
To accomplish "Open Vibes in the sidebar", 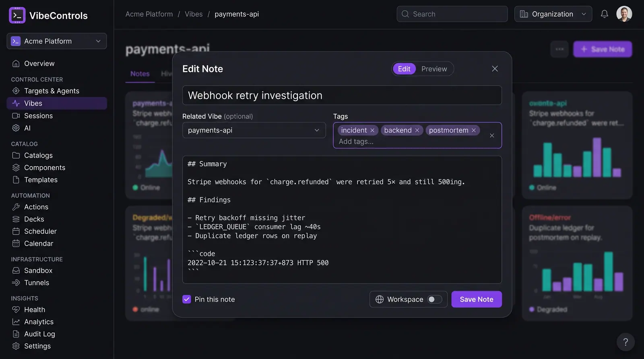I will click(57, 103).
